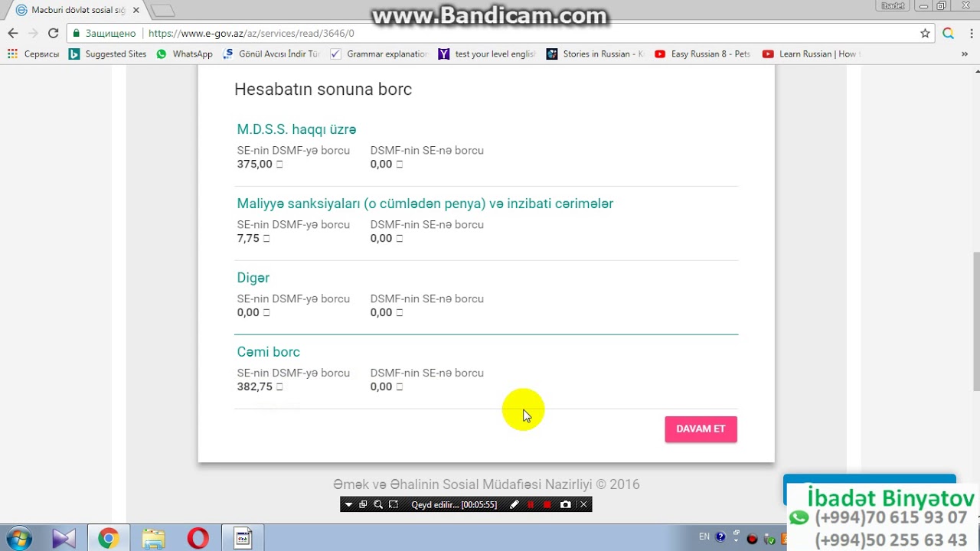Open the Сервисы apps shortcut
The image size is (980, 551).
pyautogui.click(x=33, y=54)
